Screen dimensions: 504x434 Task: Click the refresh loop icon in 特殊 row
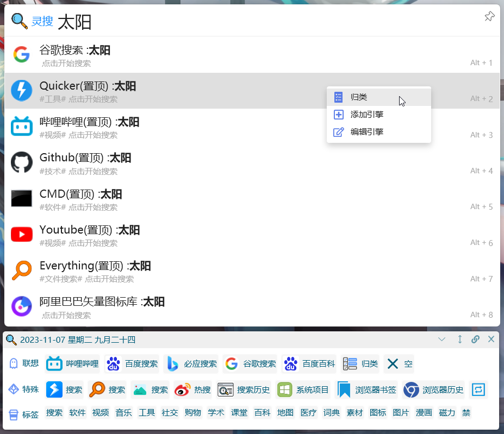[x=478, y=389]
